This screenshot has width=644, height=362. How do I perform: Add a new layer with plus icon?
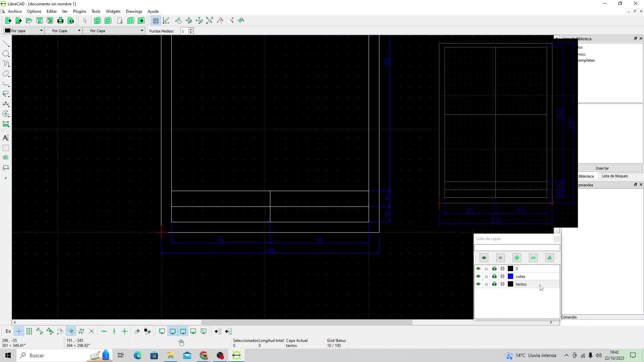(517, 258)
